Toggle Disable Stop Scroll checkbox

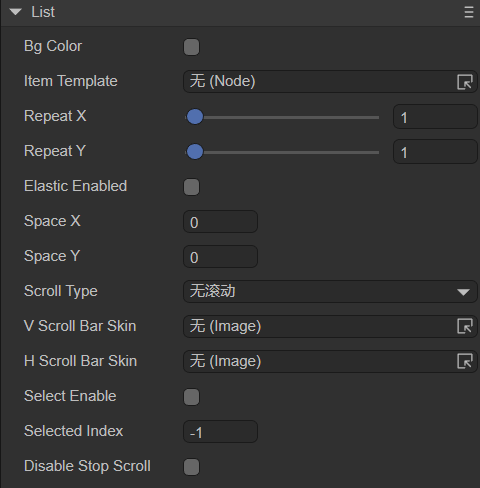click(191, 467)
